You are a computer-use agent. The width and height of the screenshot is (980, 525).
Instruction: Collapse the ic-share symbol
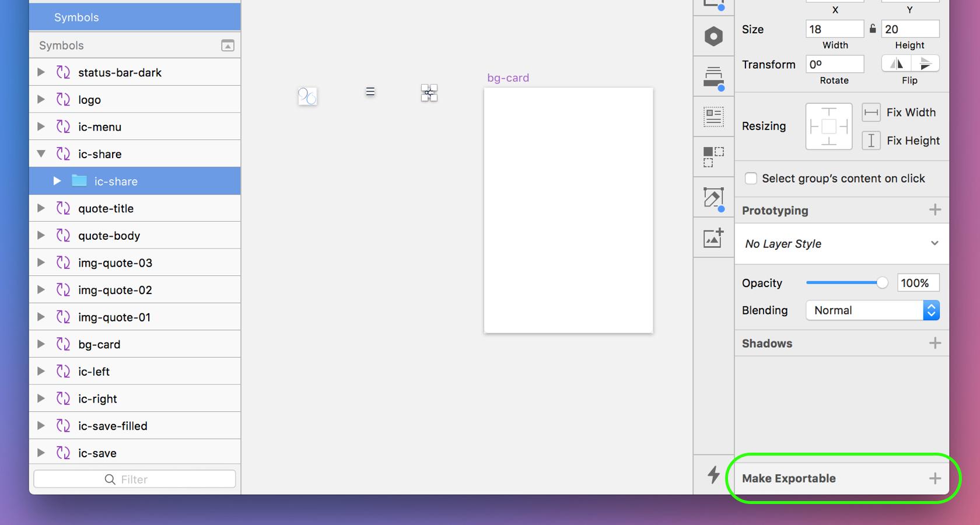41,154
